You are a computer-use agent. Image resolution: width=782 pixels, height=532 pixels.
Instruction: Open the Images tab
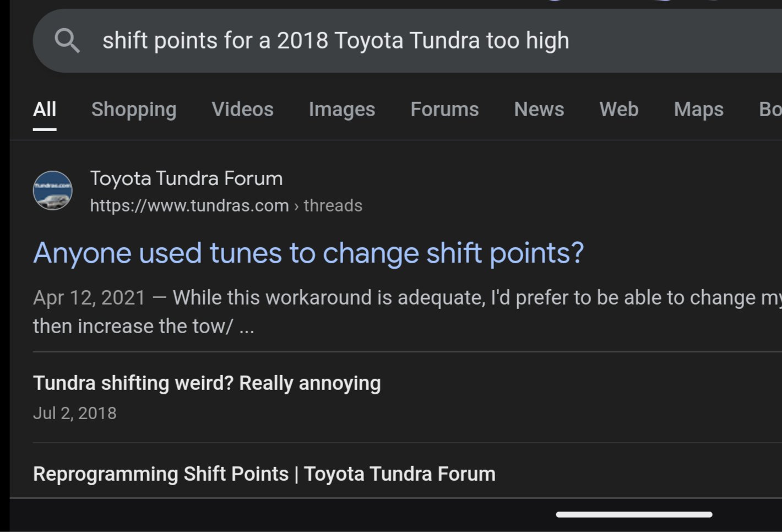(x=342, y=109)
